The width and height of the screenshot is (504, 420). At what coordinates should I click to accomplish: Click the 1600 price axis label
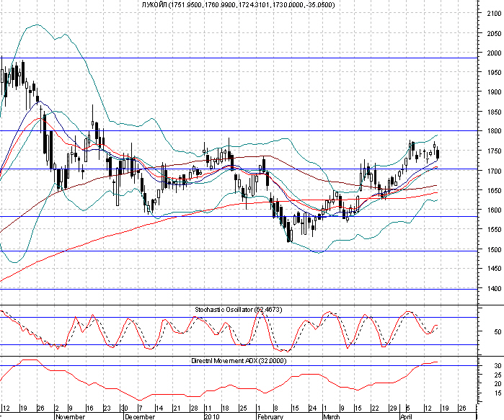pyautogui.click(x=494, y=210)
